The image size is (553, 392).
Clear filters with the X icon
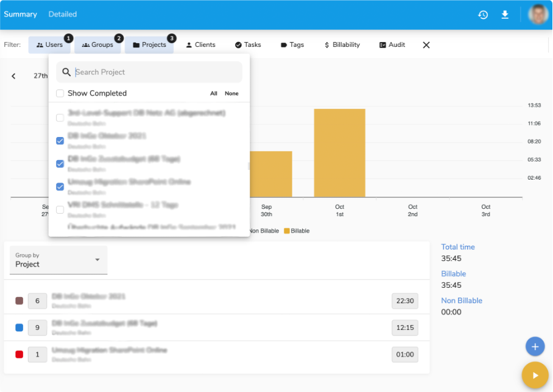[x=426, y=45]
